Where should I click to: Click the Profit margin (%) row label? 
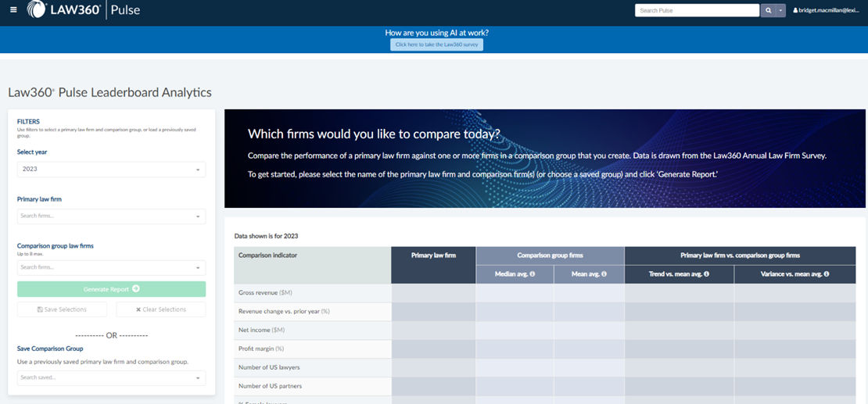pyautogui.click(x=260, y=349)
